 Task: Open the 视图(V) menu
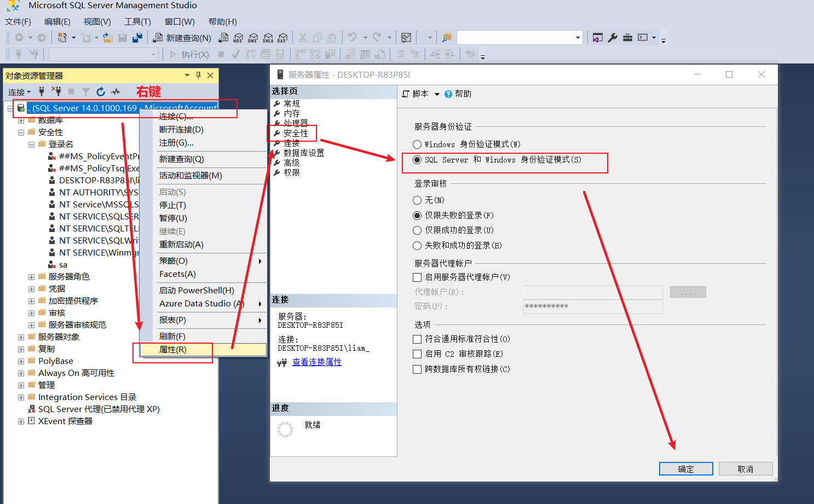(x=97, y=22)
